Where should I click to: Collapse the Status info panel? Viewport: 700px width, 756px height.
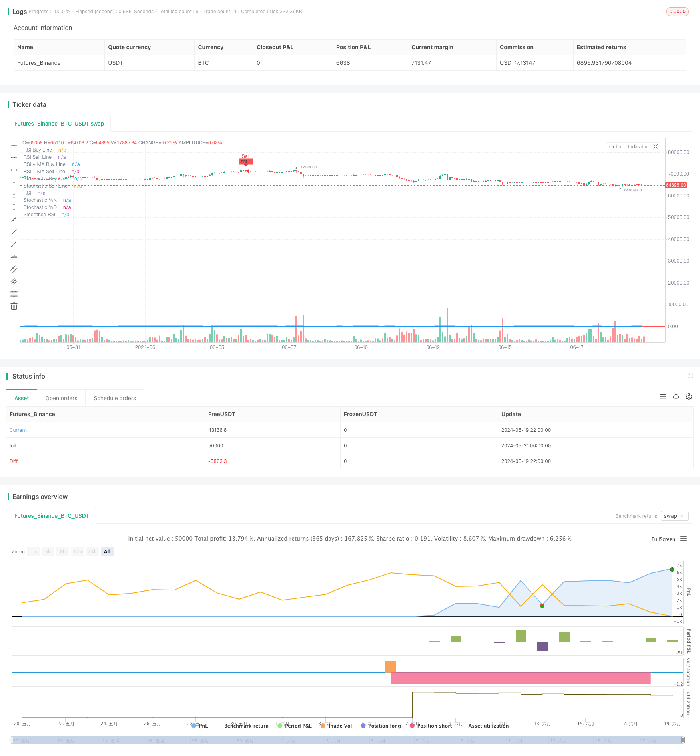point(691,376)
